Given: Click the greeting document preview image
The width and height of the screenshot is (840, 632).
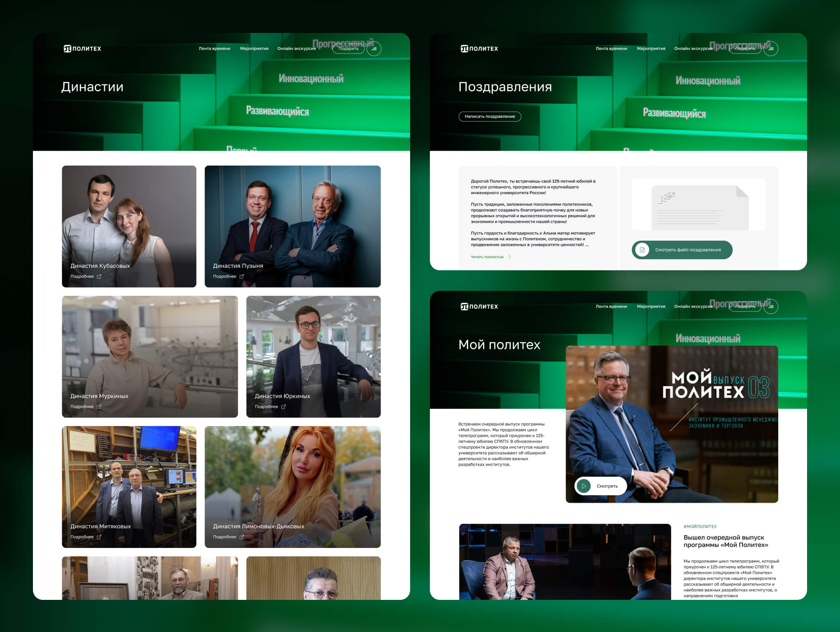Looking at the screenshot, I should [699, 205].
